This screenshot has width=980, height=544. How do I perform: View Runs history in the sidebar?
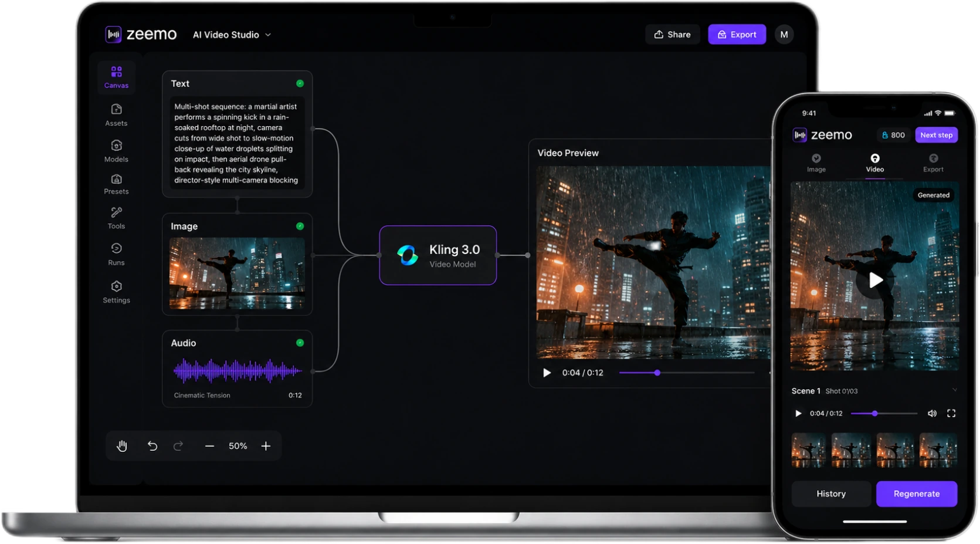pyautogui.click(x=116, y=254)
